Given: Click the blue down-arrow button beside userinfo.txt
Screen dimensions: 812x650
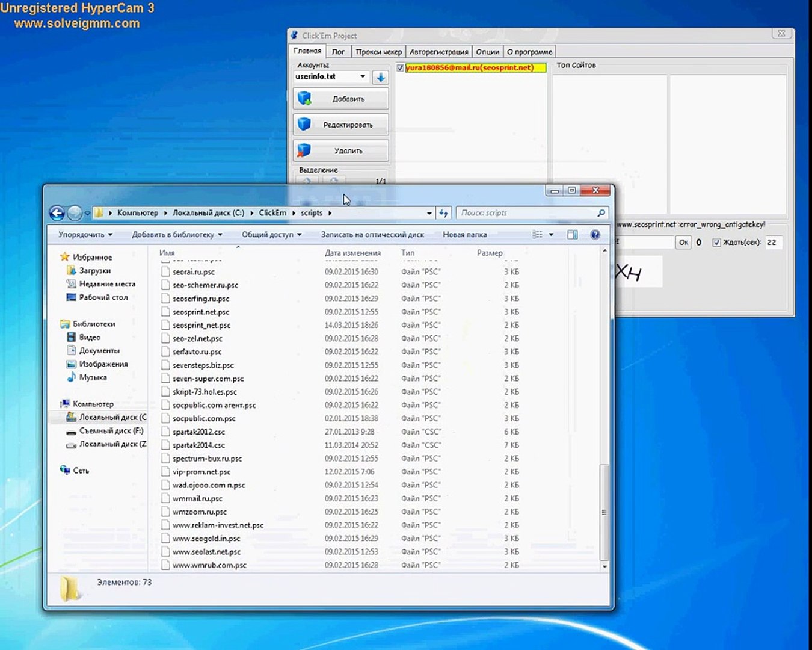Looking at the screenshot, I should click(380, 77).
